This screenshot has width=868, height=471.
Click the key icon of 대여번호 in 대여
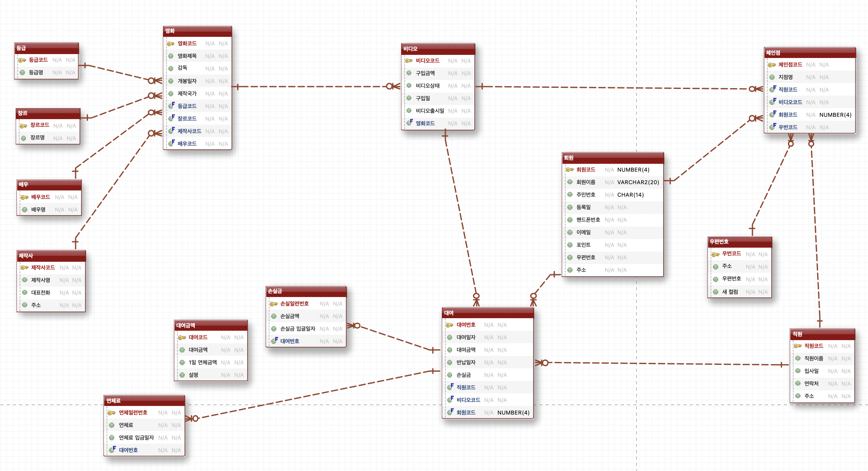450,325
